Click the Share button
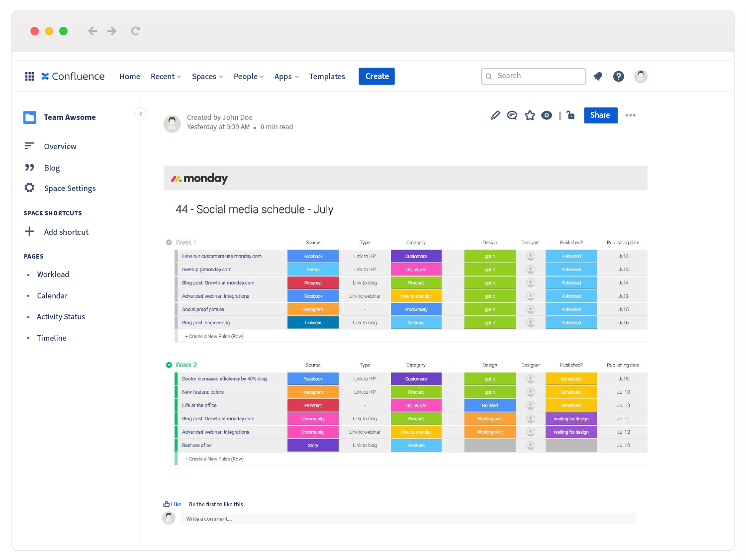This screenshot has width=746, height=560. click(x=600, y=115)
